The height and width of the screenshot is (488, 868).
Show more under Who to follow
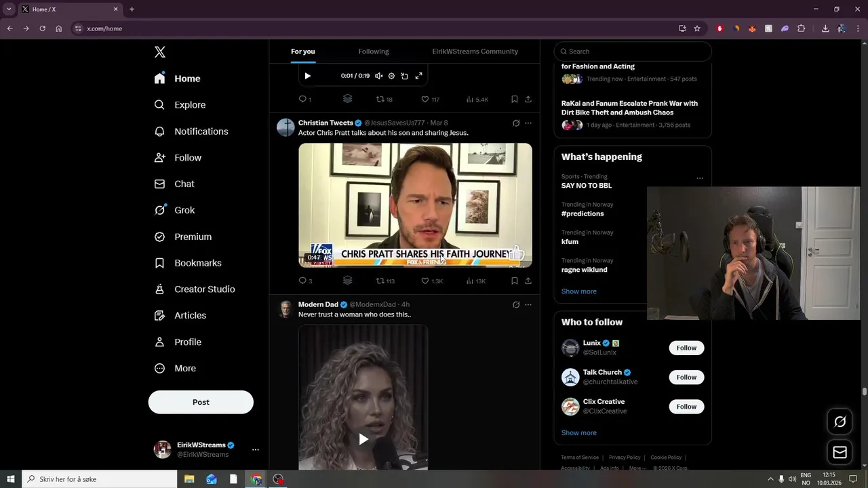[579, 432]
